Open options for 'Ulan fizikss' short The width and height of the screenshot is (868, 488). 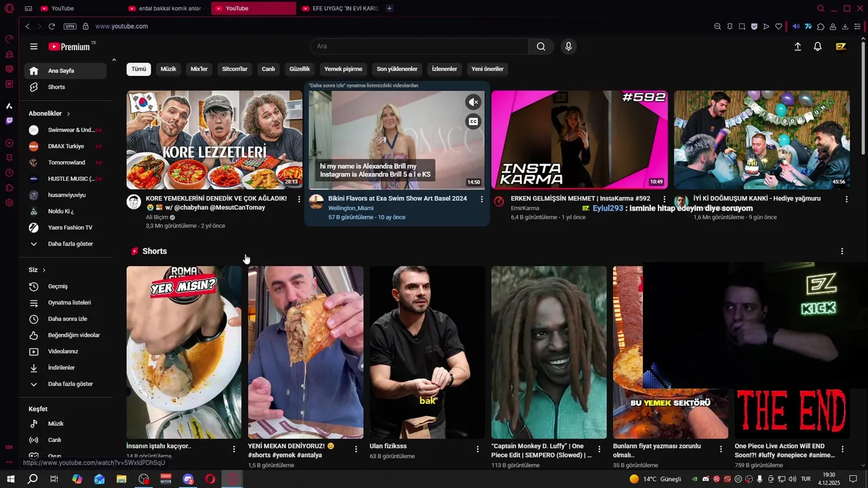[x=477, y=449]
